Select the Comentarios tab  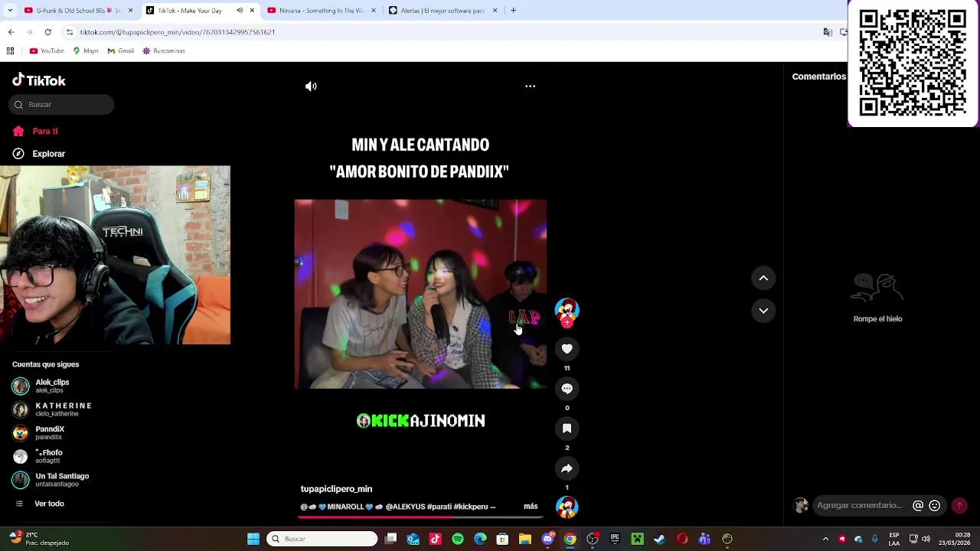[818, 77]
